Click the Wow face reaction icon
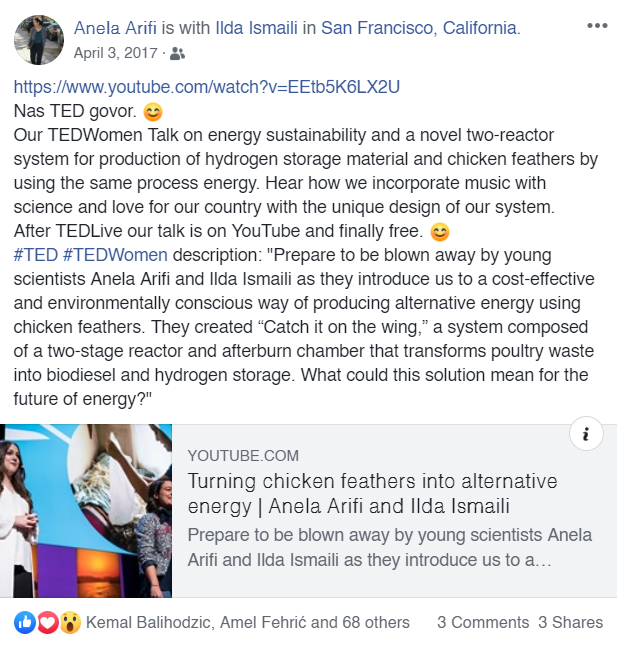Image resolution: width=617 pixels, height=647 pixels. coord(71,622)
